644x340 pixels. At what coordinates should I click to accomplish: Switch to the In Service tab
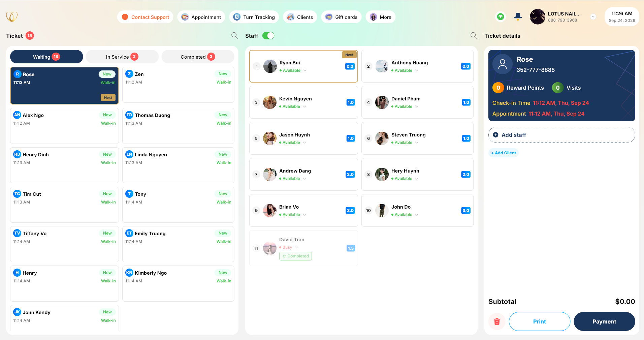(x=122, y=57)
